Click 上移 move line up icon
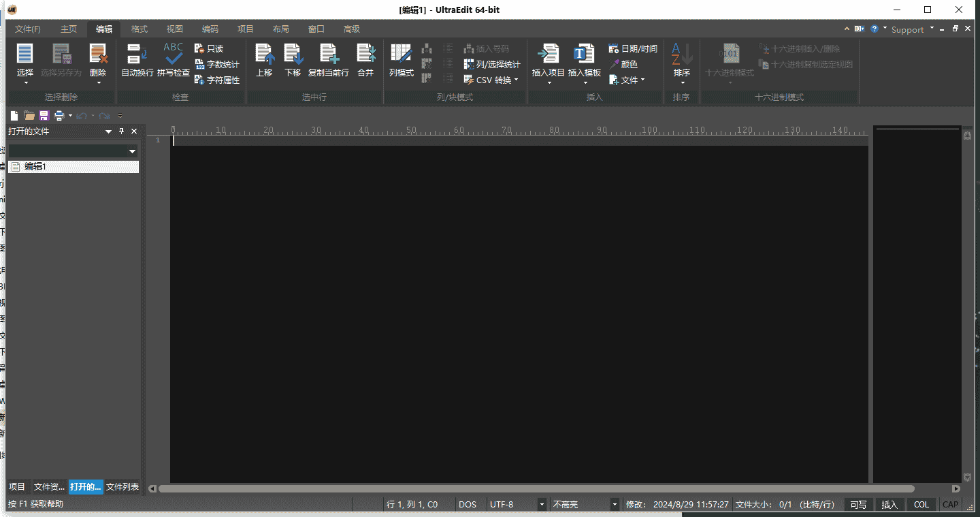This screenshot has width=980, height=517. click(x=264, y=54)
